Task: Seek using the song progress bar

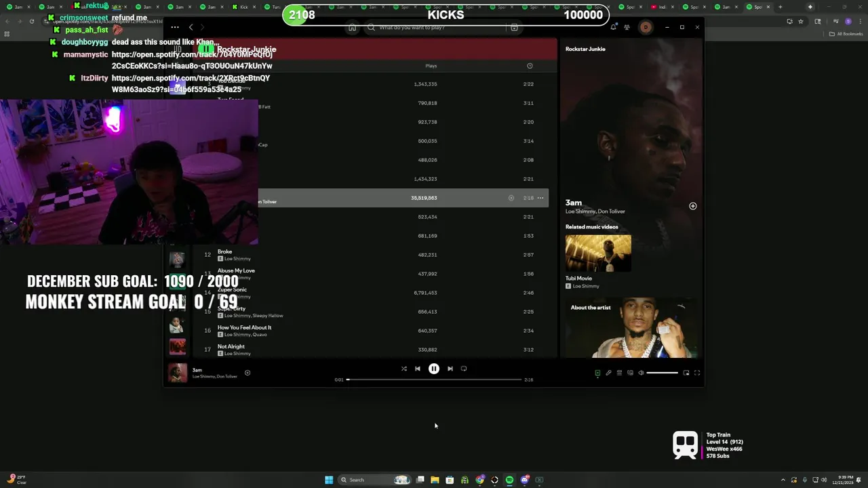Action: tap(434, 380)
